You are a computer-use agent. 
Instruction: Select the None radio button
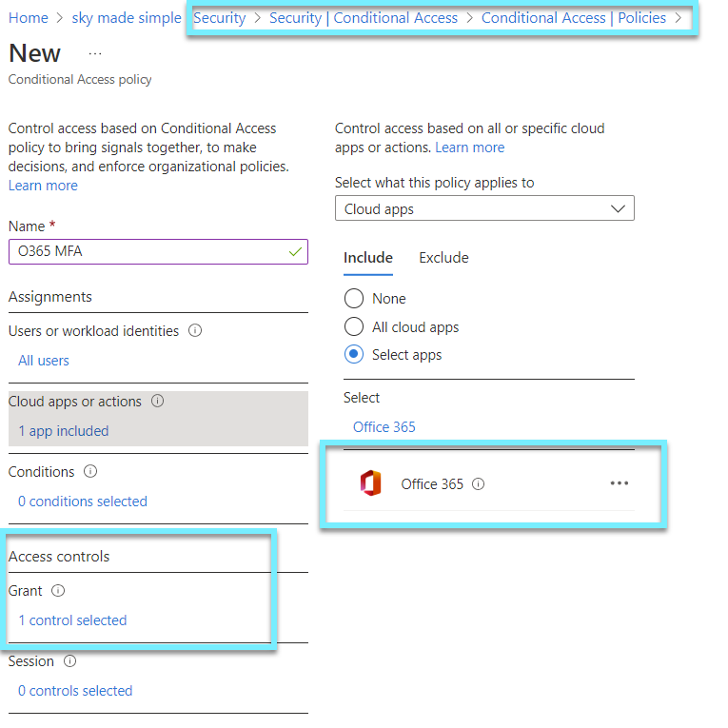click(354, 298)
